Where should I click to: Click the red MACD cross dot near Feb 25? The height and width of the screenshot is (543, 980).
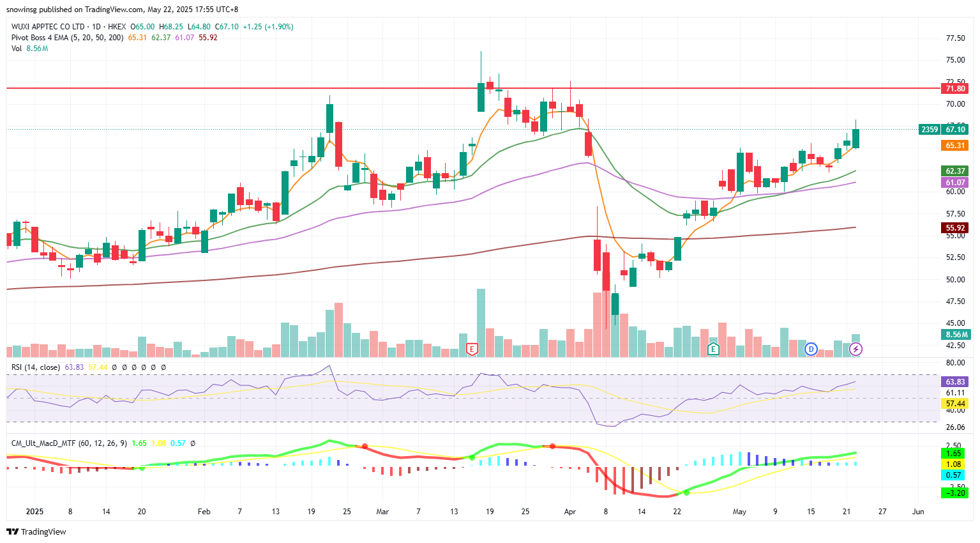click(x=365, y=446)
